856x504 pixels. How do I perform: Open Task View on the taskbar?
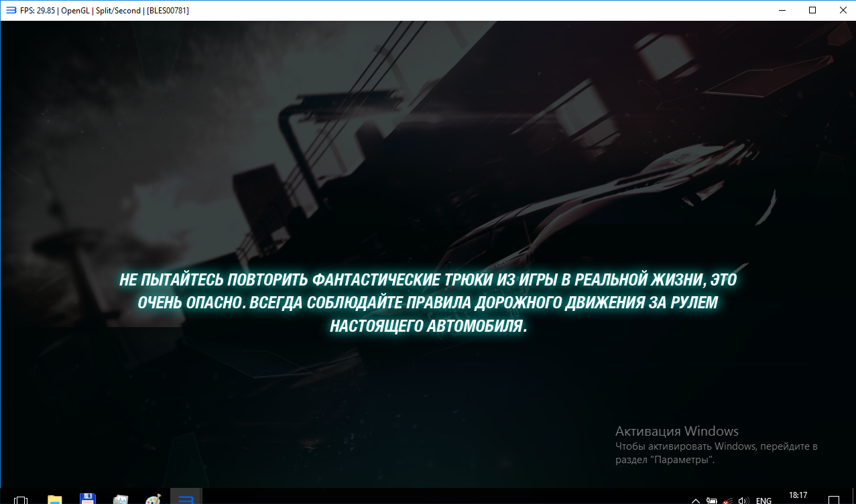click(21, 499)
